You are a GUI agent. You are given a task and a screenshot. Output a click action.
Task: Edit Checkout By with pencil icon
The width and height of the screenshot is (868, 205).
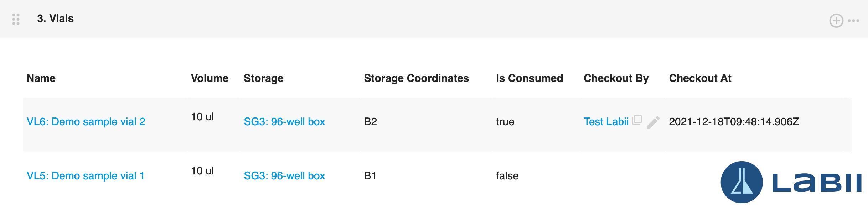[653, 122]
